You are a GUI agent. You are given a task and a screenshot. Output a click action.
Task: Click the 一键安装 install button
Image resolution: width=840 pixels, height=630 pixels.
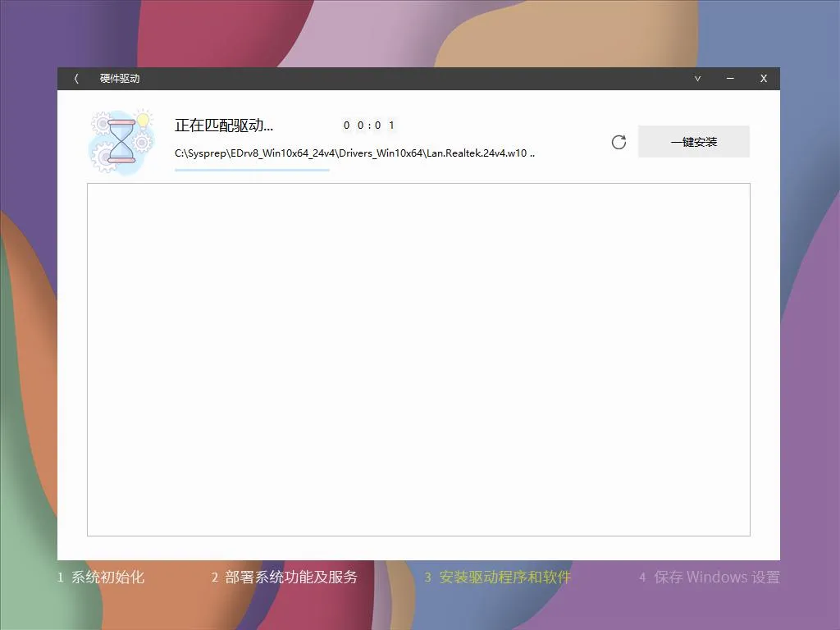(693, 141)
